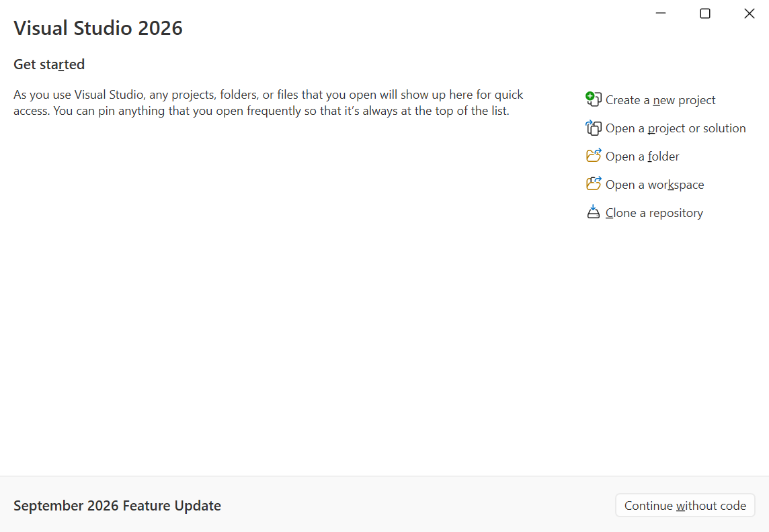Viewport: 769px width, 532px height.
Task: Select the 'Open a folder' label
Action: tap(642, 157)
